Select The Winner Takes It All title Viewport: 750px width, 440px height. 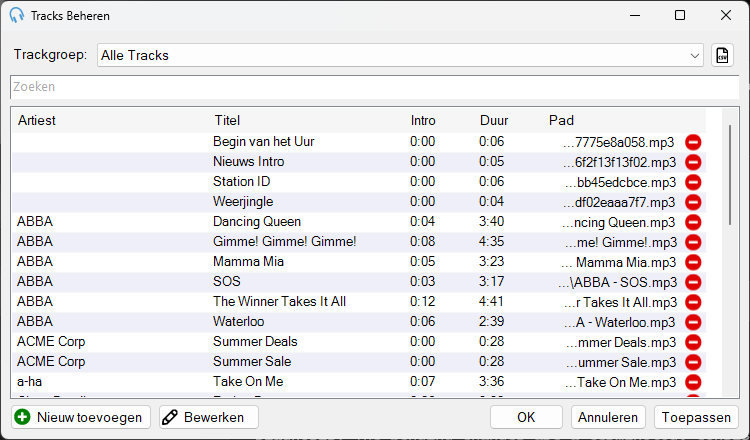coord(279,302)
